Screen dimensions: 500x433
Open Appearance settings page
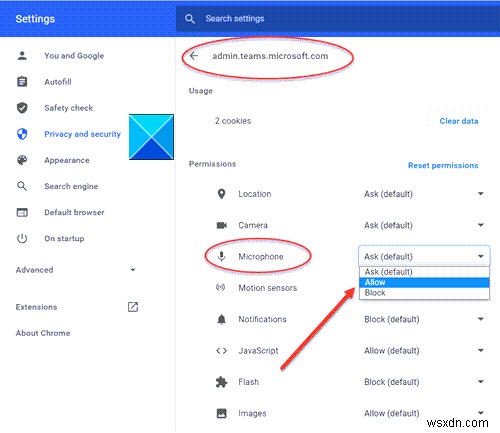point(67,160)
